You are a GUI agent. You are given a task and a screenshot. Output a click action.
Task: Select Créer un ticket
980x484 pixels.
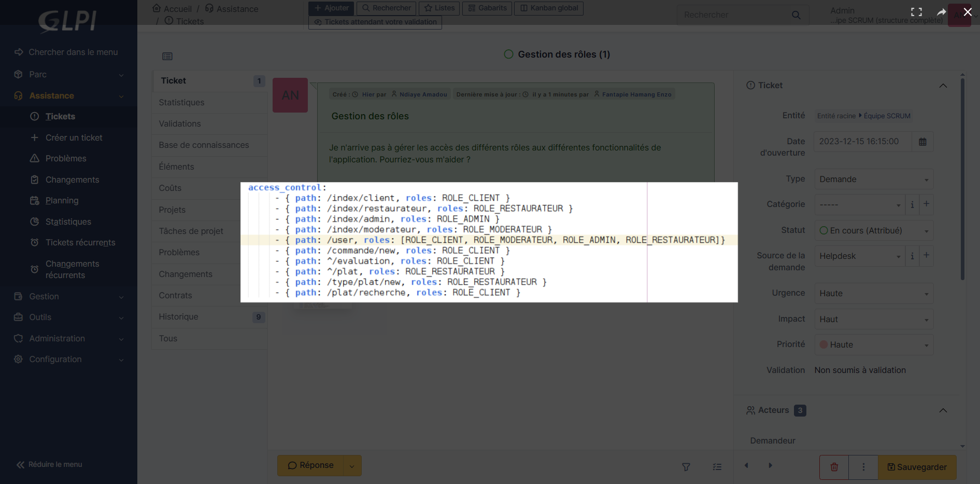click(74, 137)
